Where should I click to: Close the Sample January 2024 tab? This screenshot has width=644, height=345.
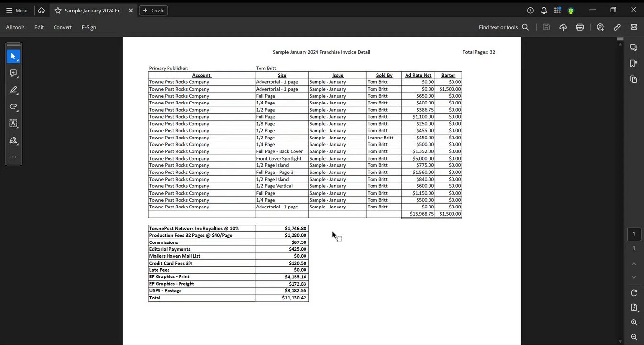click(131, 11)
